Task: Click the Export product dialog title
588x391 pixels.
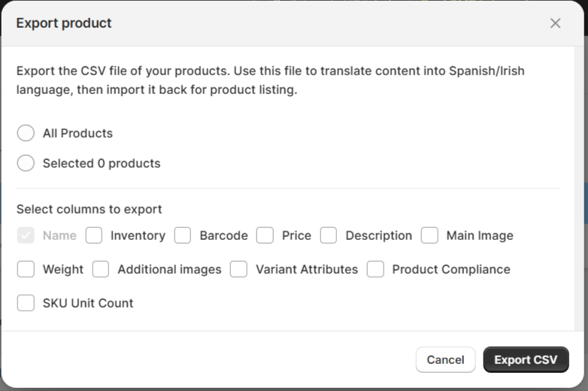Action: pos(64,23)
